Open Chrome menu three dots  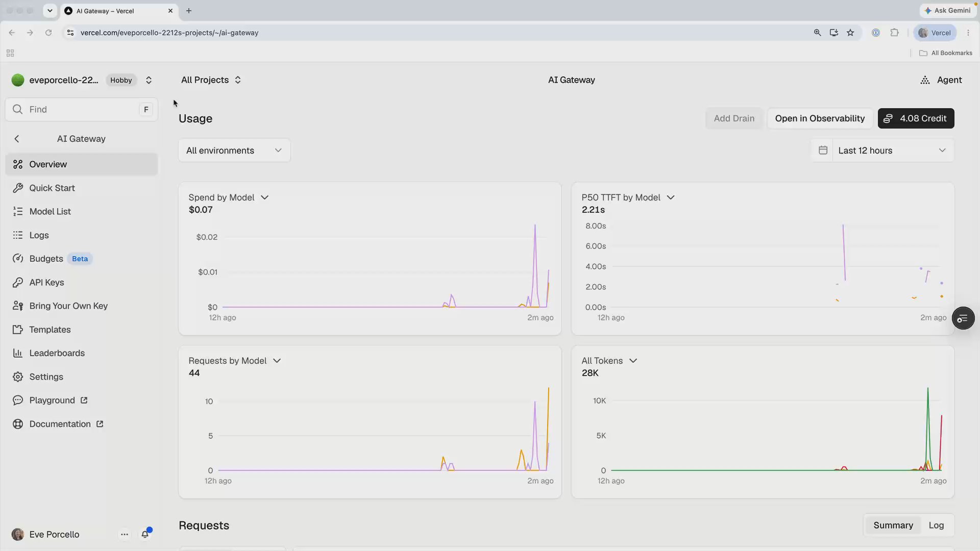(x=968, y=33)
